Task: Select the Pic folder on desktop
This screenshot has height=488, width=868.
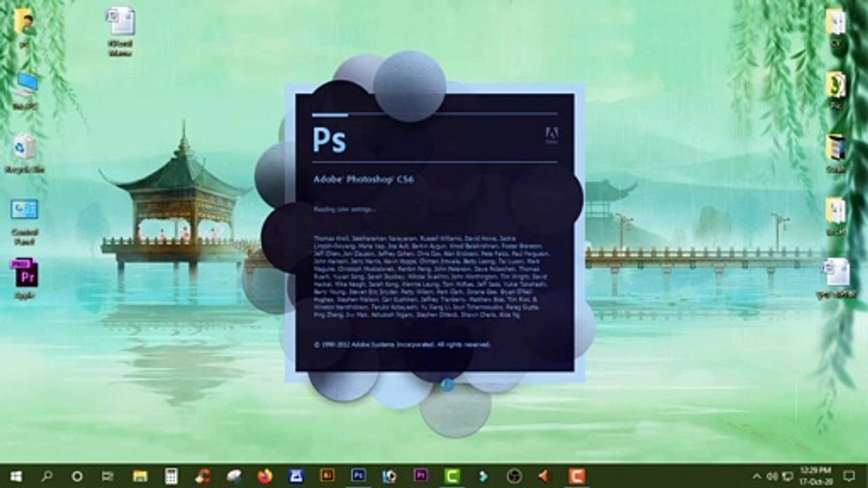Action: [836, 90]
